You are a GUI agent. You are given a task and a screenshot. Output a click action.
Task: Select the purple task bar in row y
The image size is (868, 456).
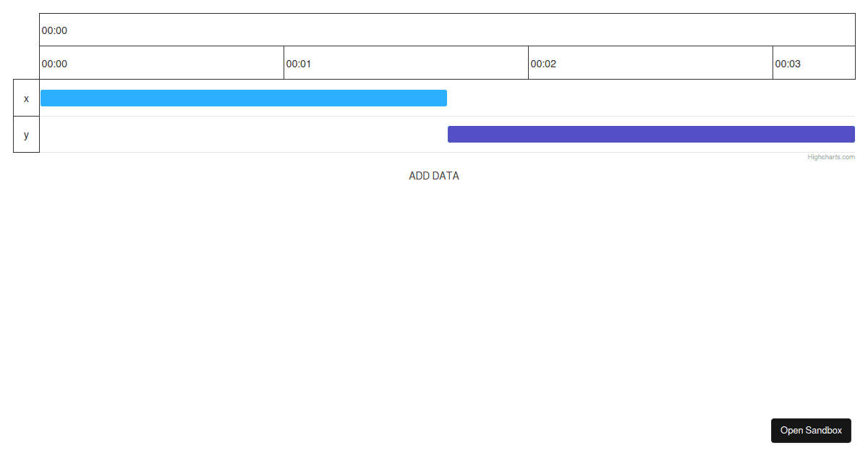(651, 134)
